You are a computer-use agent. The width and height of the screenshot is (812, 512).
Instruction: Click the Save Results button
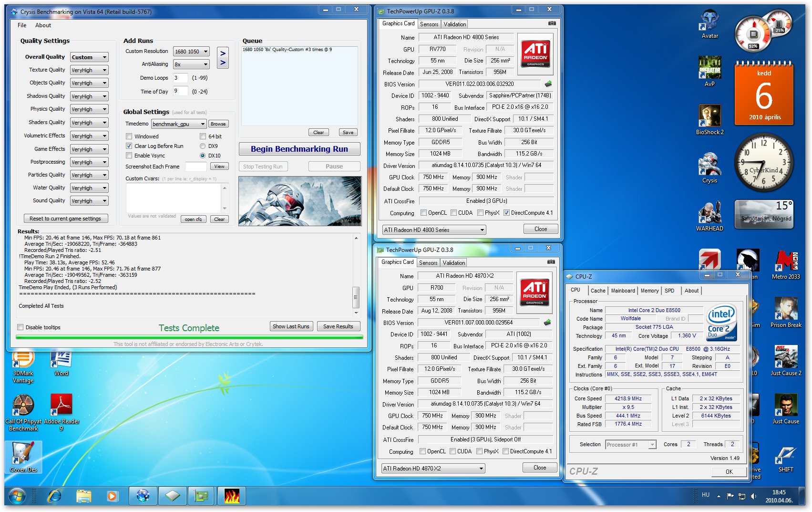(x=338, y=326)
